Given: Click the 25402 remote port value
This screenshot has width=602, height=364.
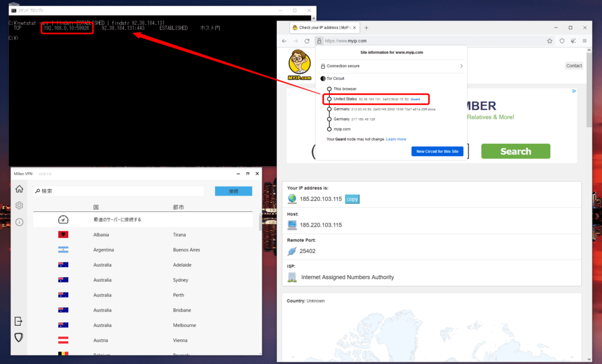Looking at the screenshot, I should pos(307,251).
